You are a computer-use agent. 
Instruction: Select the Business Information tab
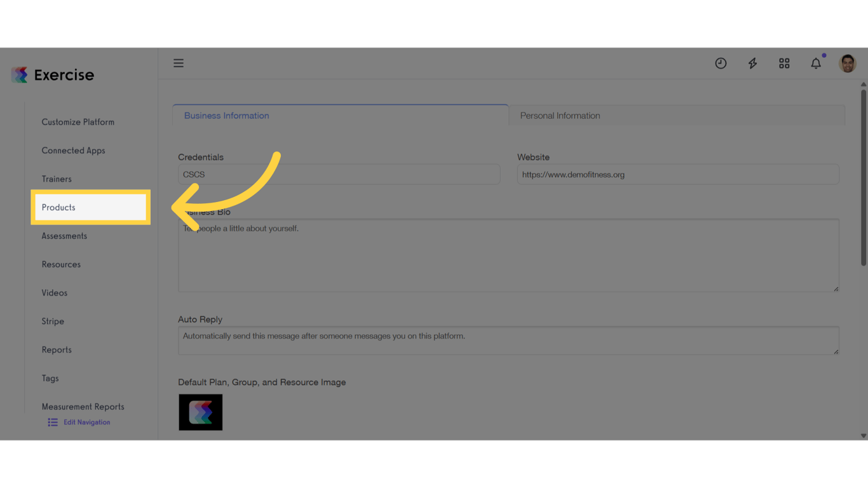tap(226, 115)
